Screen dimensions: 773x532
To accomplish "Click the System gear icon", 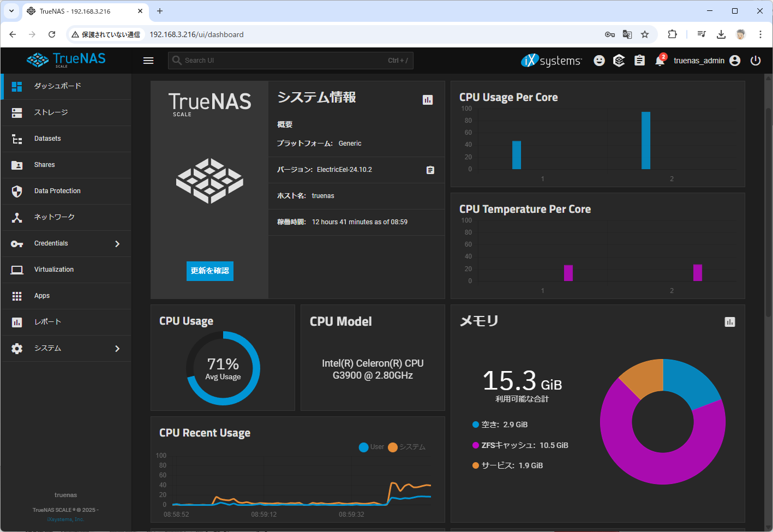I will point(17,348).
